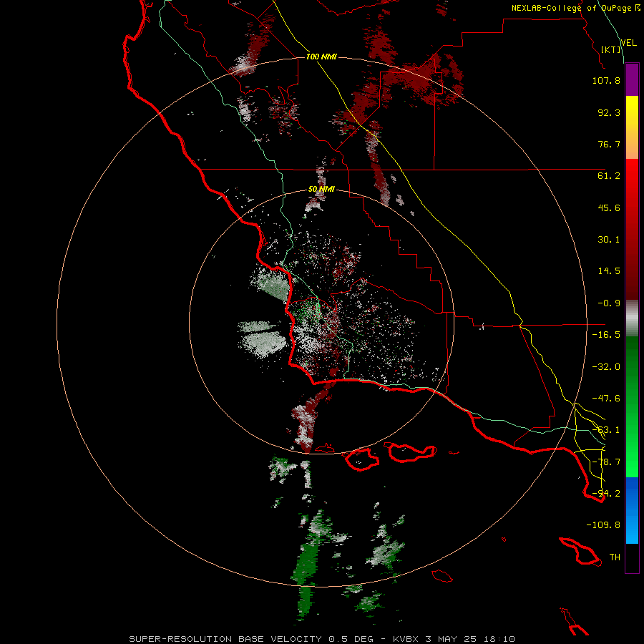Click the -109.8 velocity scale value
The image size is (644, 644).
(603, 525)
